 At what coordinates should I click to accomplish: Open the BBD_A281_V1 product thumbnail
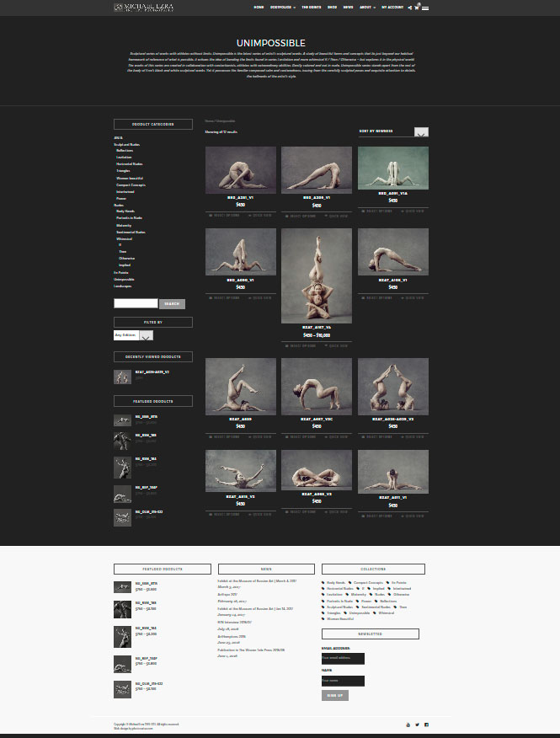coord(241,170)
